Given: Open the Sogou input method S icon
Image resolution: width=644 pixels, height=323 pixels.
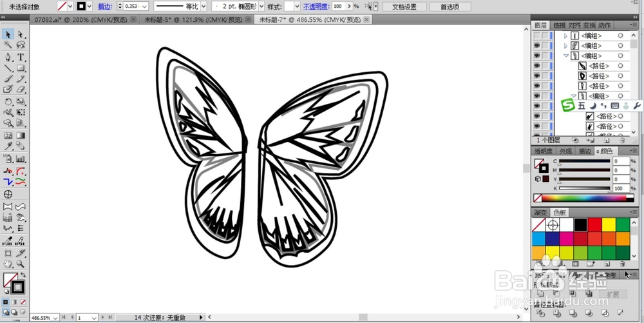Looking at the screenshot, I should point(569,106).
